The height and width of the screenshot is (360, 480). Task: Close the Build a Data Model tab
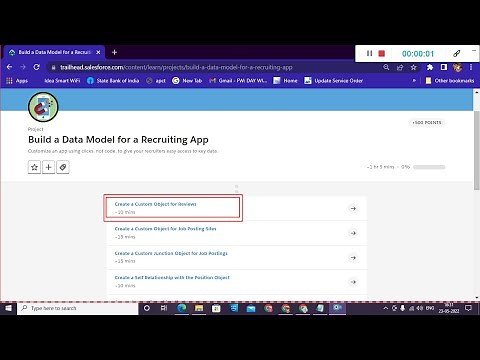(98, 52)
